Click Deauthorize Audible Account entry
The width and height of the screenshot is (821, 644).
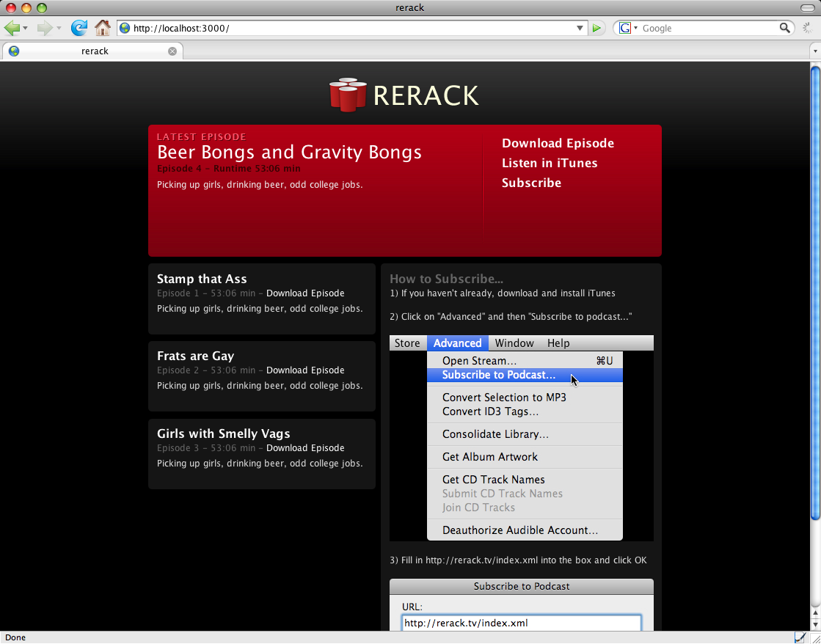point(525,530)
